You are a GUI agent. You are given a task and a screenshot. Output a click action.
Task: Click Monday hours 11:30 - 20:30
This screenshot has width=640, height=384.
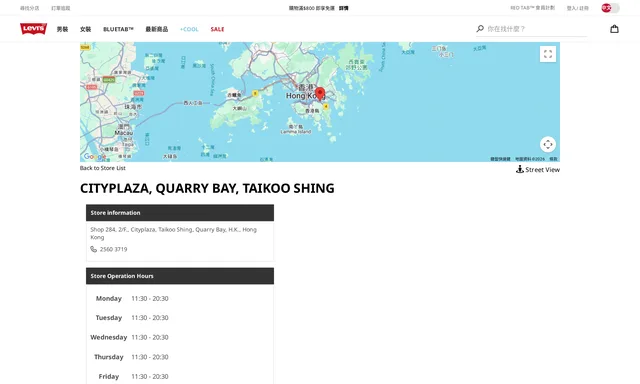point(150,298)
